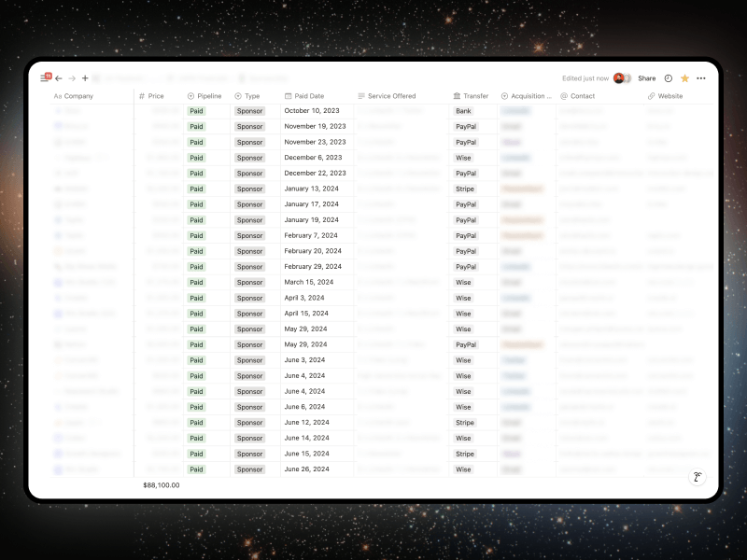Image resolution: width=747 pixels, height=560 pixels.
Task: Select the October 10, 2023 date cell
Action: pos(315,111)
